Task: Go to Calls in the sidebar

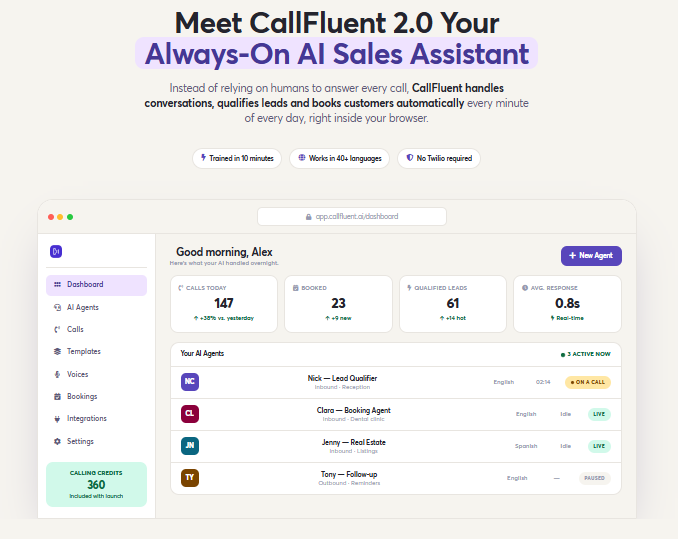Action: 96,329
